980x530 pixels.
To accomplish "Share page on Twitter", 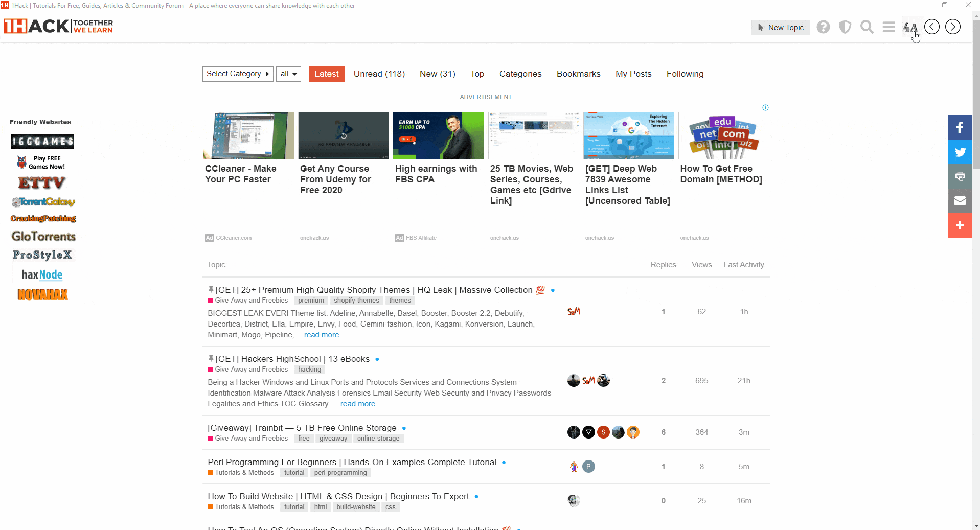I will (x=960, y=152).
